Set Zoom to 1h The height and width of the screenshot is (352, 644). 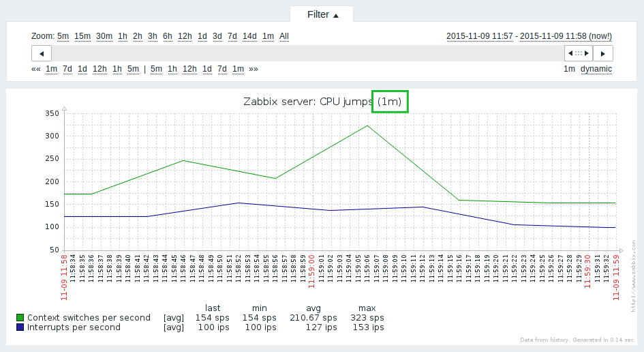pyautogui.click(x=123, y=36)
